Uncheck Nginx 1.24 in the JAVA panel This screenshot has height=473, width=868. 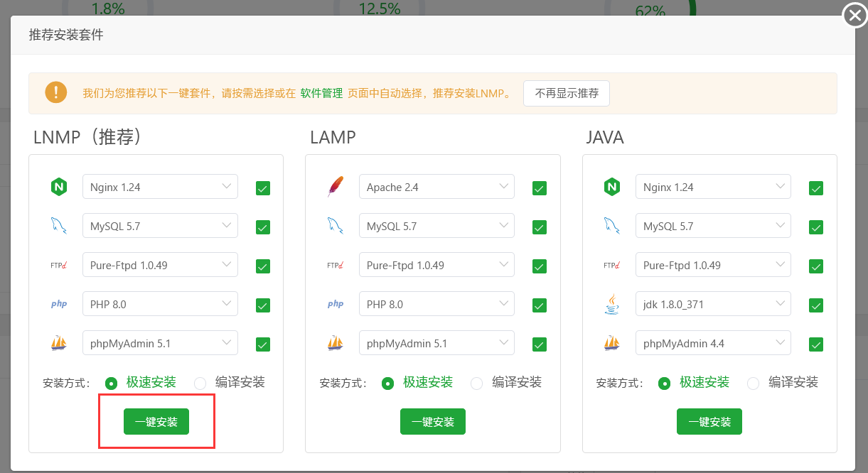pos(816,188)
